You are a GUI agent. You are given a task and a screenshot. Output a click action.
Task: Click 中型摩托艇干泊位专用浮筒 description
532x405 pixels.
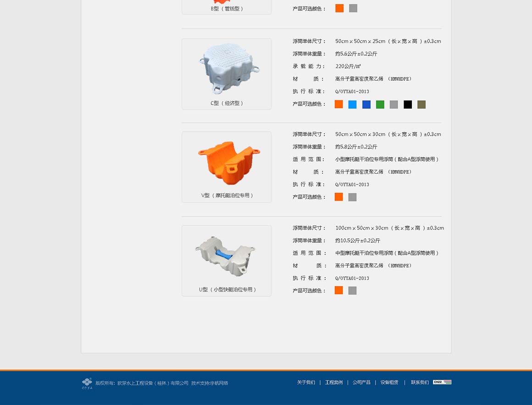pyautogui.click(x=387, y=253)
